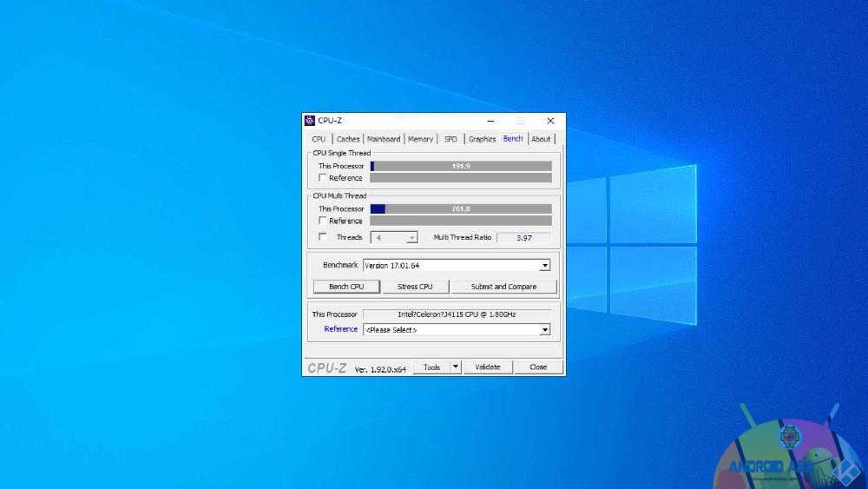868x489 pixels.
Task: Open the Caches tab
Action: pos(348,139)
